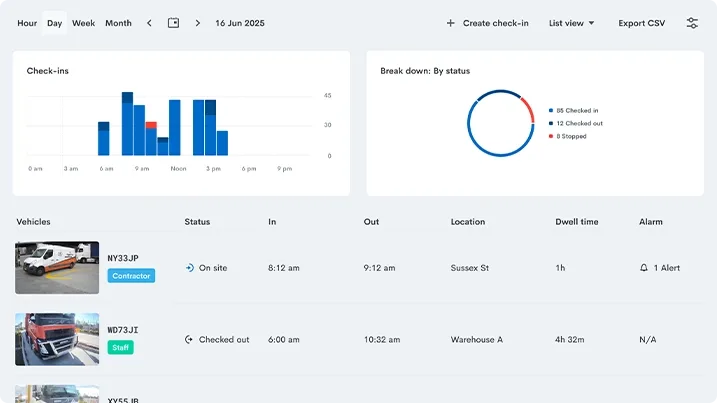This screenshot has height=403, width=717.
Task: Click the Contractor tag on NY33JP
Action: pos(131,276)
